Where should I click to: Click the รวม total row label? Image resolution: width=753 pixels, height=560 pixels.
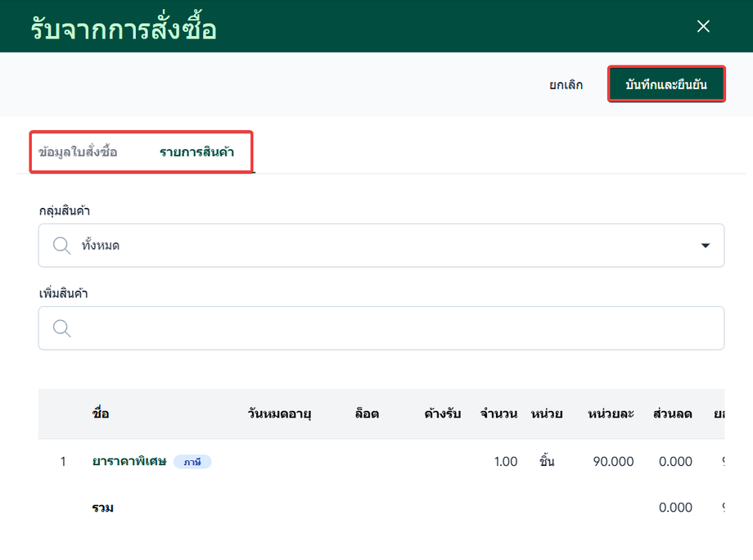pos(103,508)
